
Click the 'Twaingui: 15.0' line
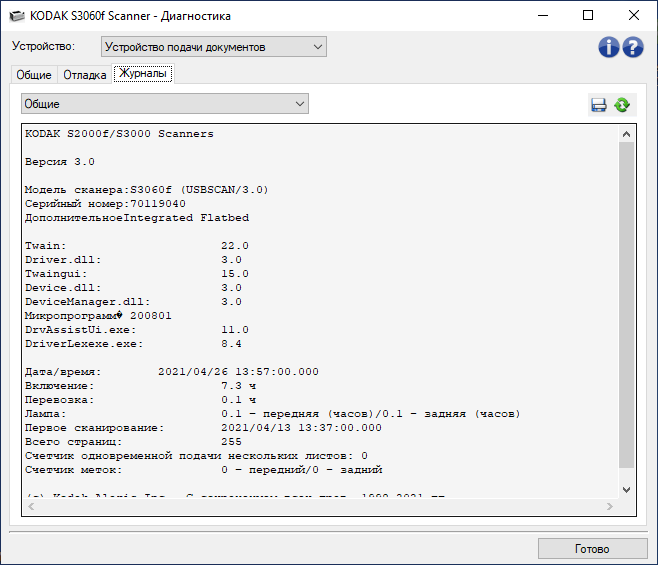[137, 274]
